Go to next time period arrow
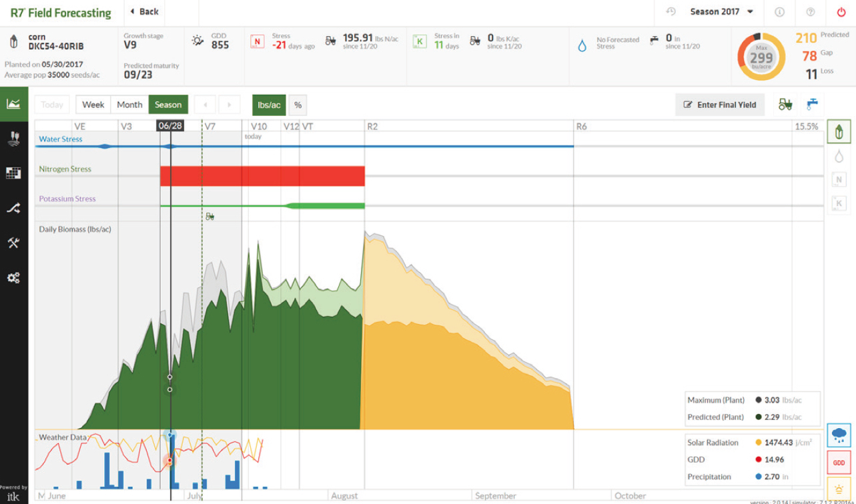 coord(230,105)
